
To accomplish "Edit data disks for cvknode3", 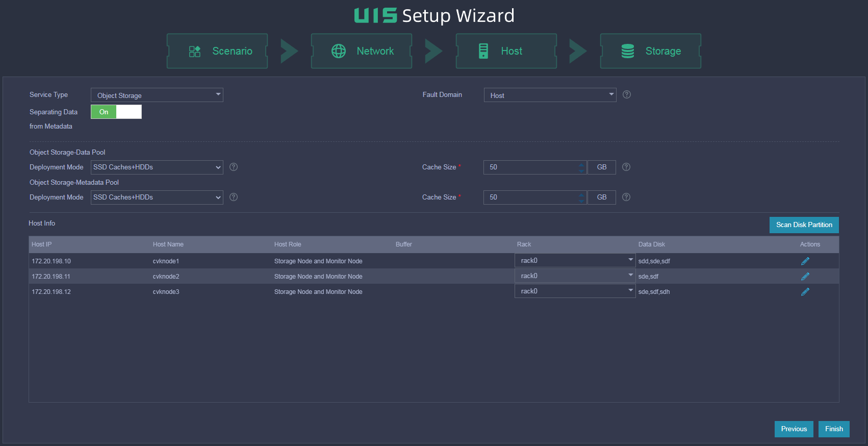I will pos(805,292).
